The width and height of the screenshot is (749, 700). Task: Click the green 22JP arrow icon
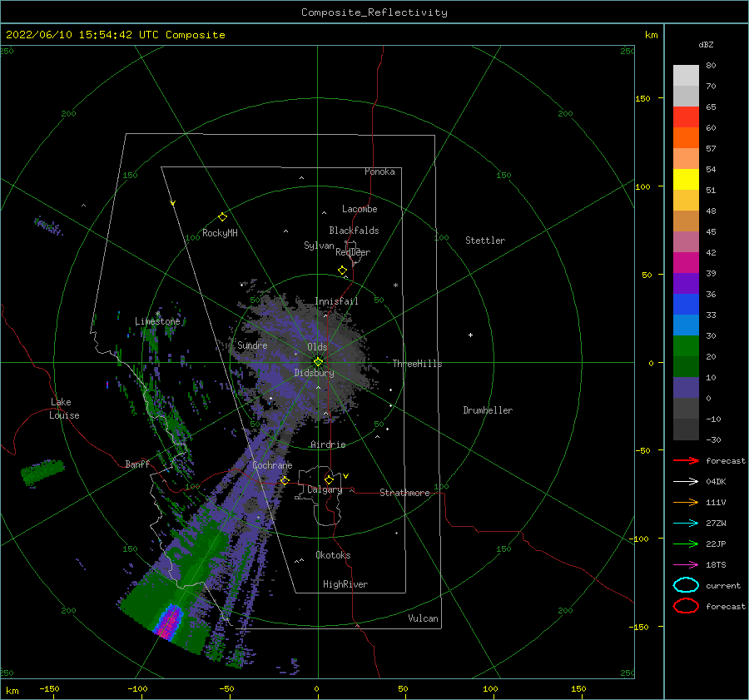point(686,544)
